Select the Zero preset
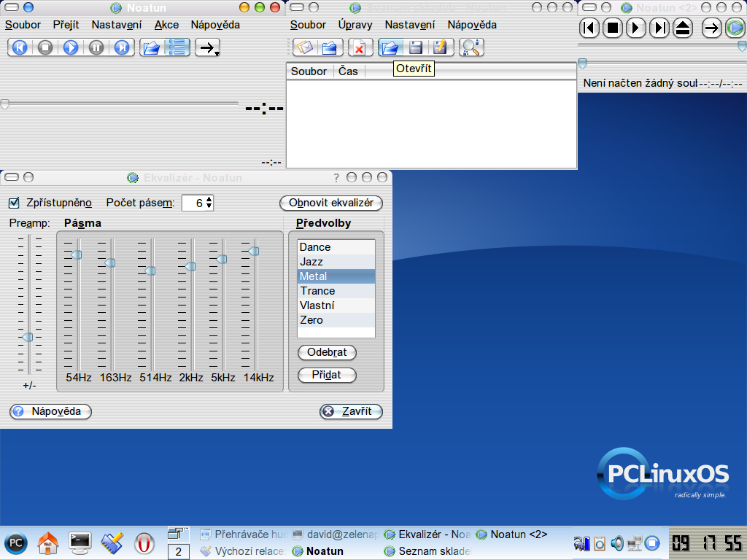Viewport: 747px width, 560px height. (336, 320)
